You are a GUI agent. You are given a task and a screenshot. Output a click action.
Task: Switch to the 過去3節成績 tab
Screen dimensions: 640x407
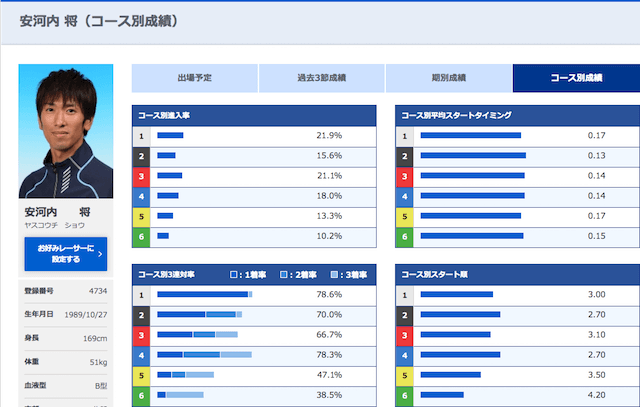click(x=321, y=78)
